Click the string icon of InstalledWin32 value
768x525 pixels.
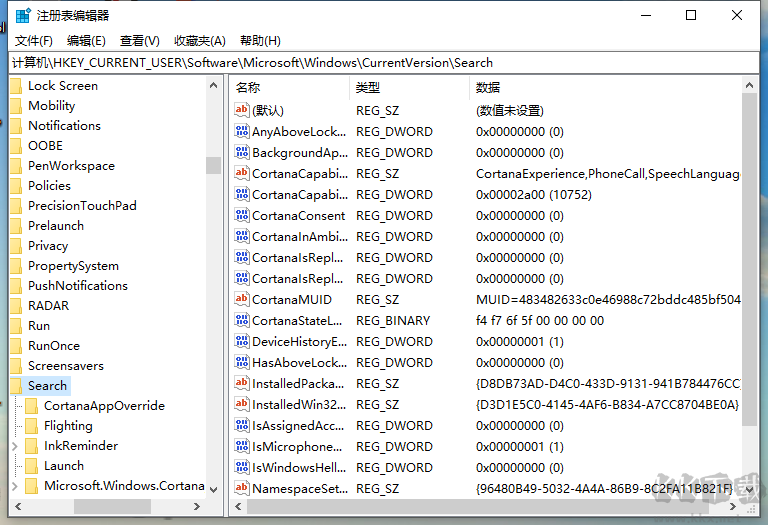point(241,404)
